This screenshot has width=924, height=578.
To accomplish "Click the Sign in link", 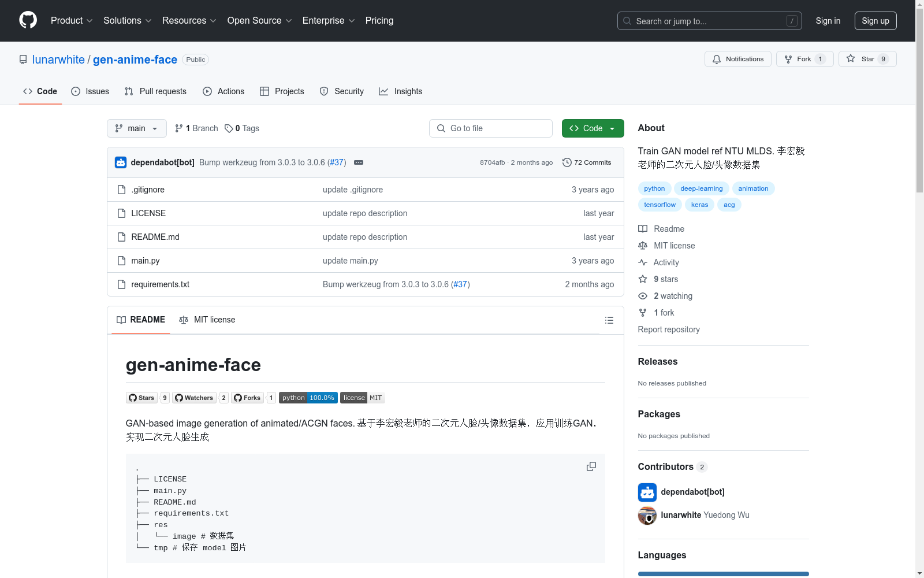I will [828, 21].
